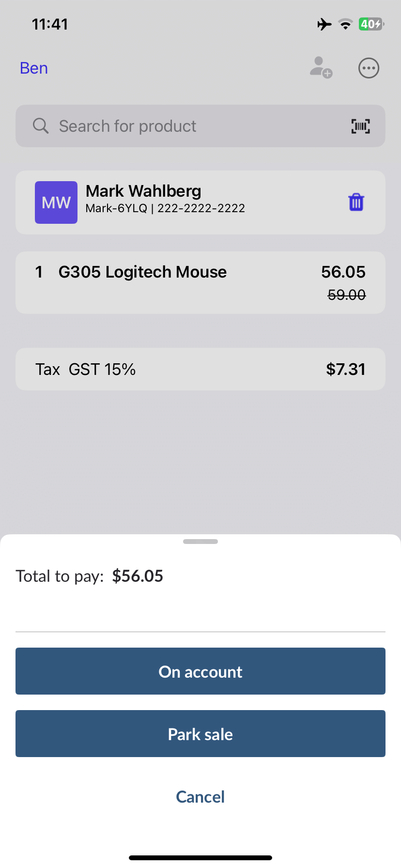Tap the barcode scanner icon
Screen dimensions: 401x868
(360, 126)
